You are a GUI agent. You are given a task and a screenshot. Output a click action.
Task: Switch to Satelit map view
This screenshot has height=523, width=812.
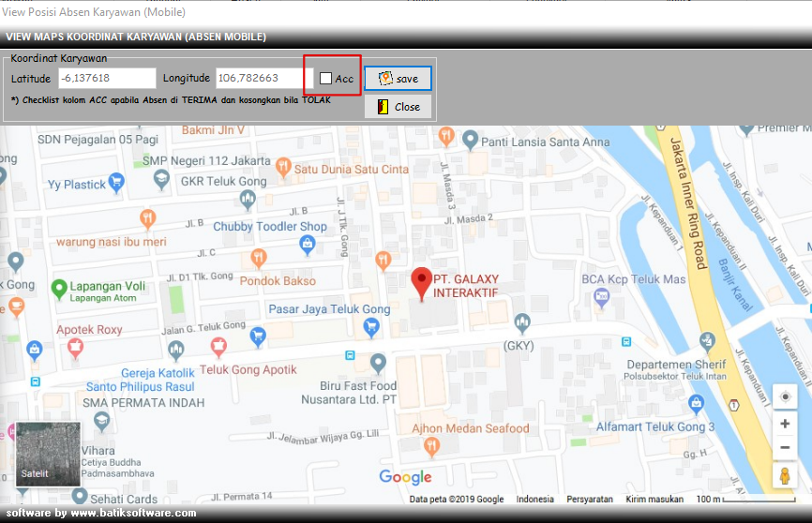(49, 454)
